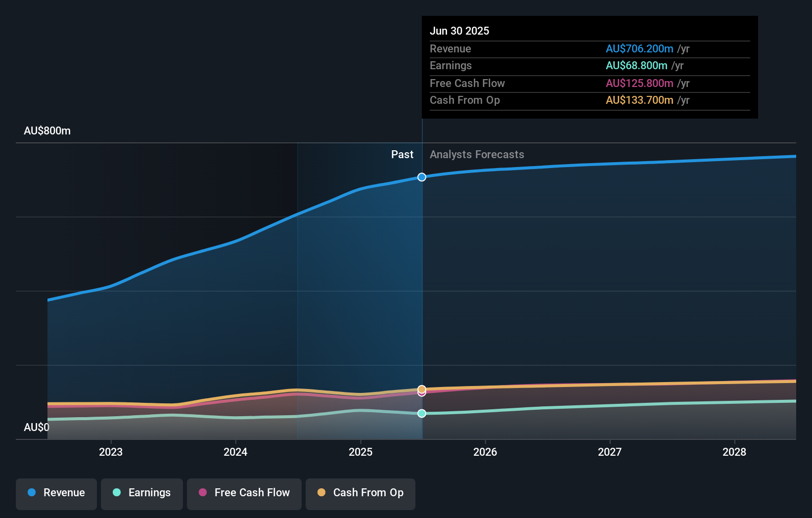Click the Revenue data point marker on chart

[x=422, y=177]
